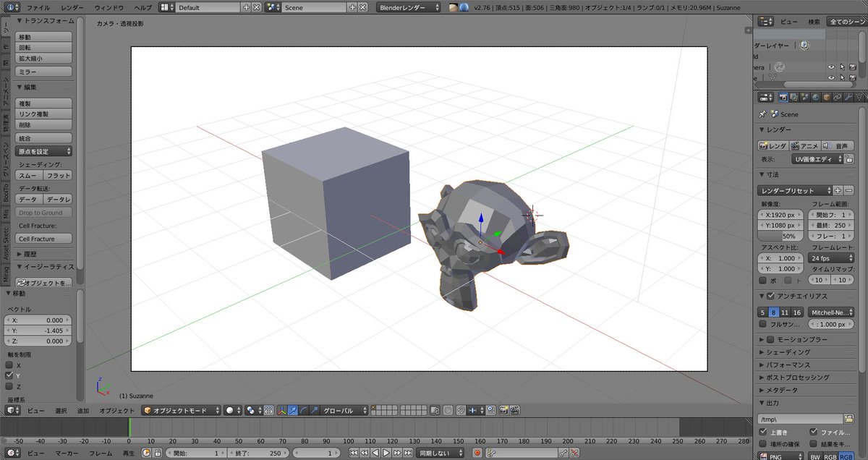Open the Constraints properties tab chain icon
Screen dimensions: 868x460
click(x=838, y=97)
